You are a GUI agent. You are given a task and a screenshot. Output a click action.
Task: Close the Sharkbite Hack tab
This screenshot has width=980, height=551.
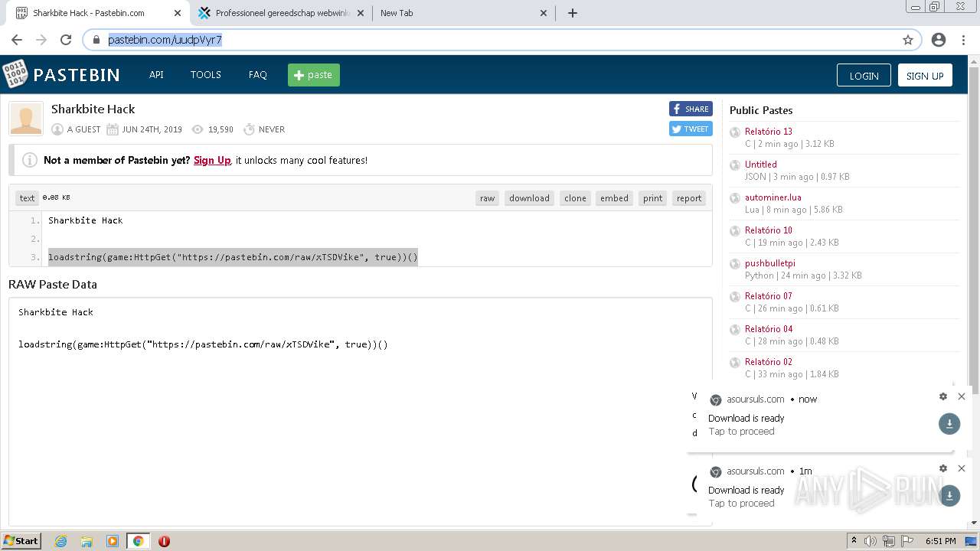point(178,13)
